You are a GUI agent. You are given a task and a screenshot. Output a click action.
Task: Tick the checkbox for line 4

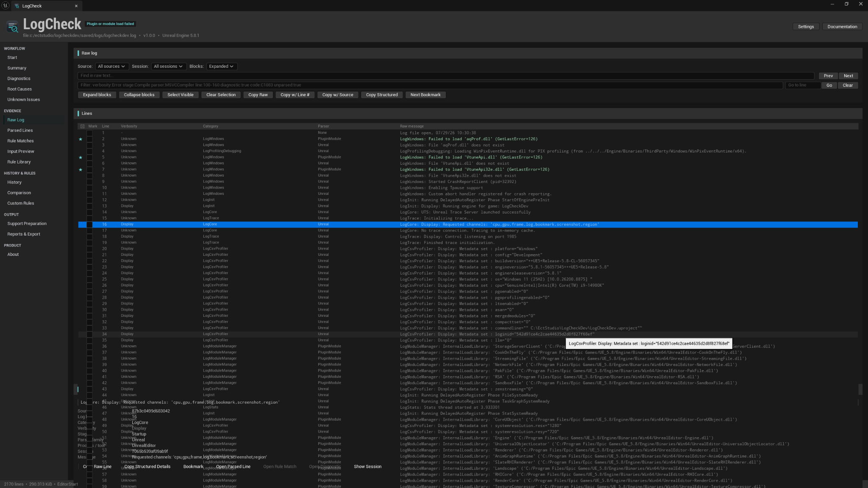[x=89, y=151]
